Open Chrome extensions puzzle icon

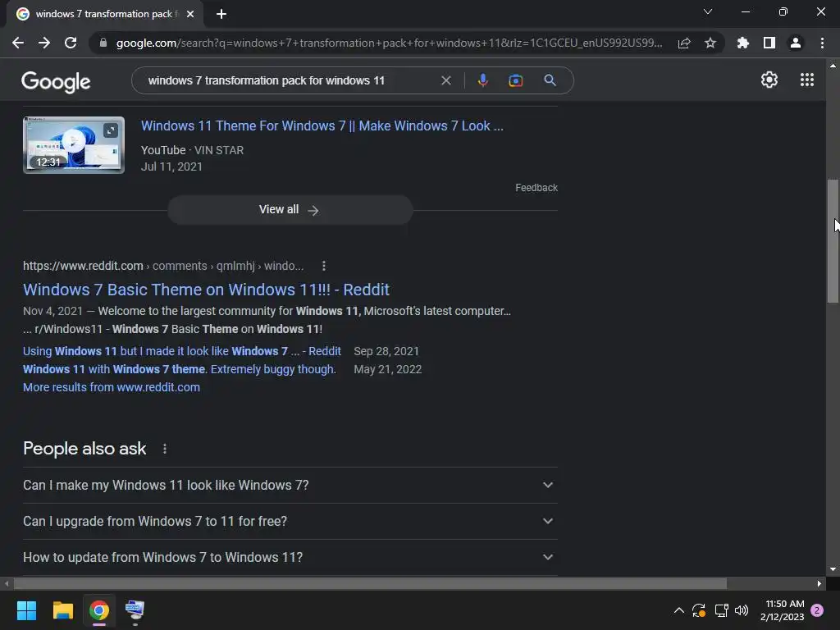[x=743, y=43]
